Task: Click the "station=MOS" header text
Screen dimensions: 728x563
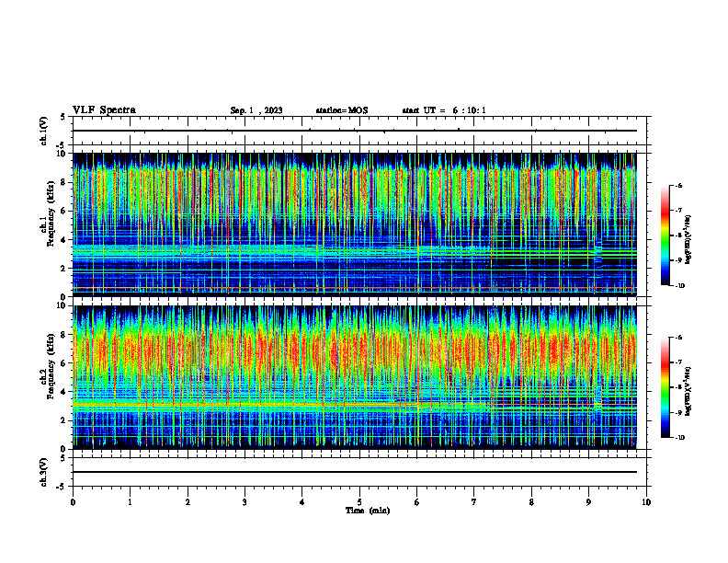Action: click(342, 110)
